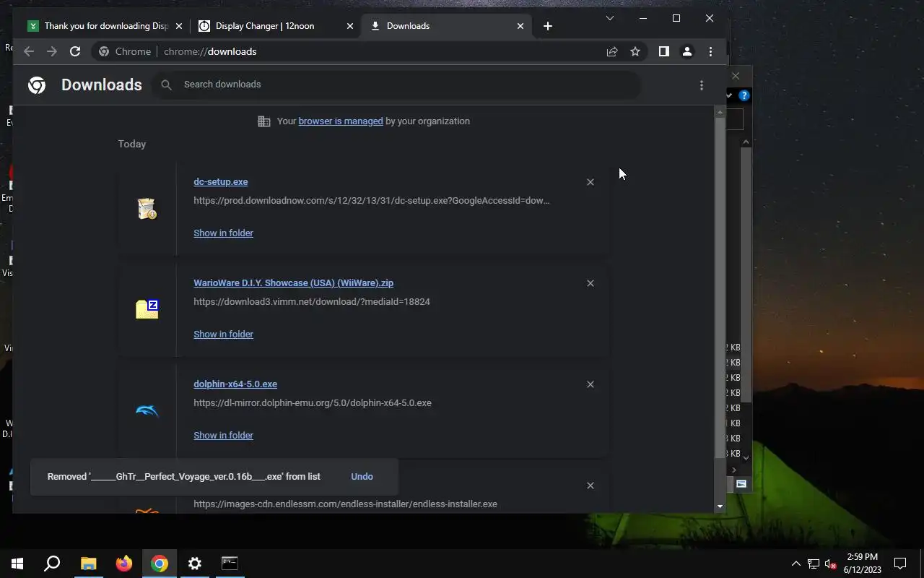
Task: Remove endless-installer entry from list
Action: [590, 486]
